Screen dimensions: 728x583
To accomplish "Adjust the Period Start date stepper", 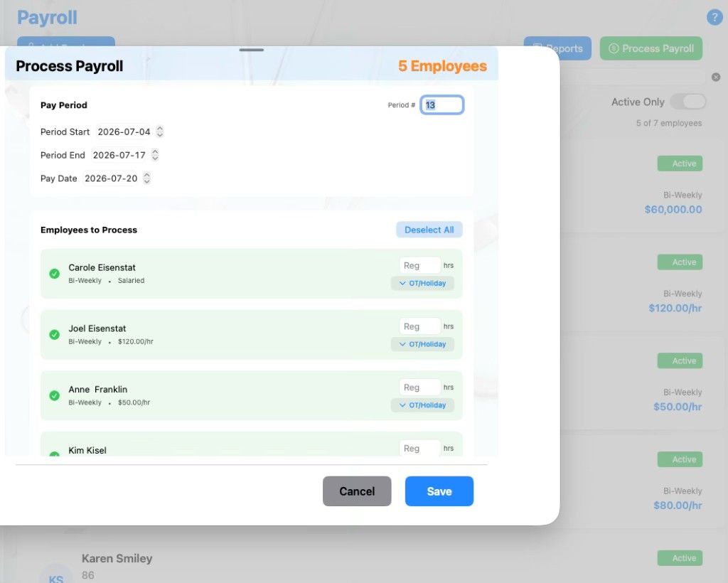I will [x=160, y=132].
